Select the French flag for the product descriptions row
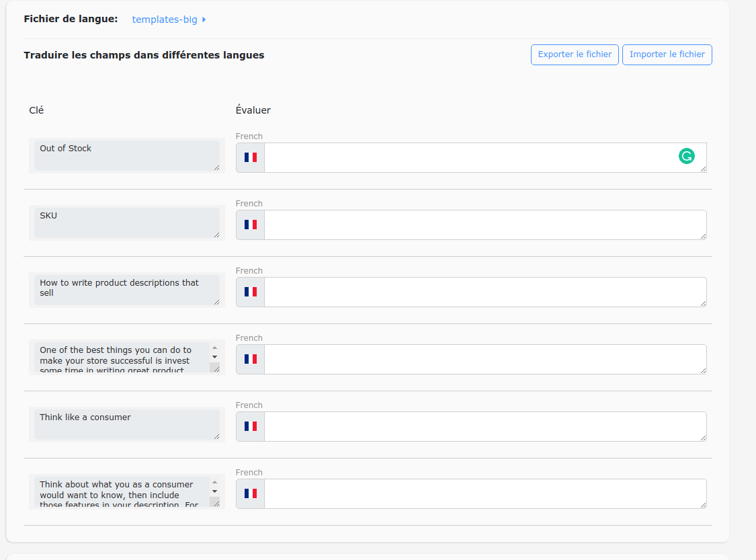This screenshot has height=560, width=756. click(x=249, y=292)
